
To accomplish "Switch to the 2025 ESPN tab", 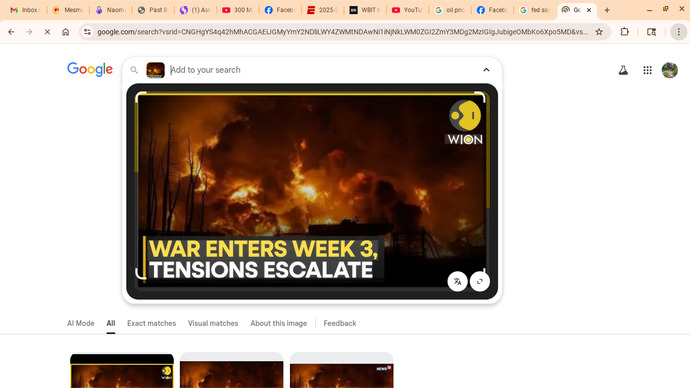I will [x=322, y=10].
